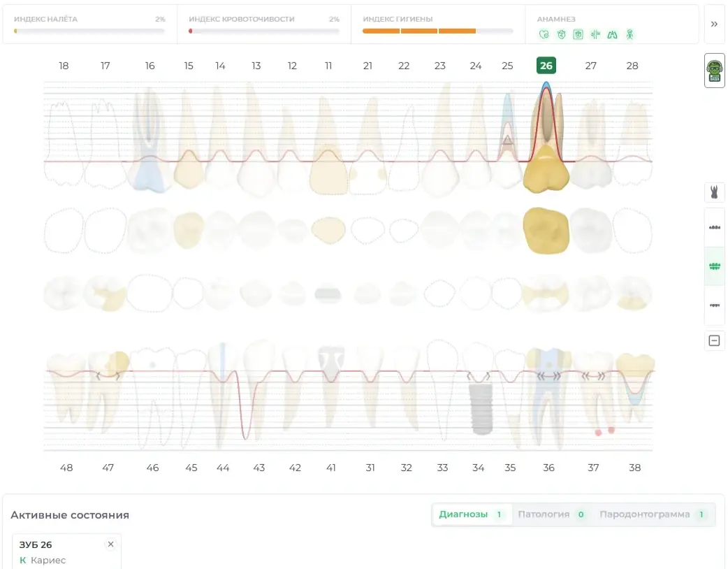Select tooth number 11 label
Image resolution: width=728 pixels, height=569 pixels.
(328, 66)
